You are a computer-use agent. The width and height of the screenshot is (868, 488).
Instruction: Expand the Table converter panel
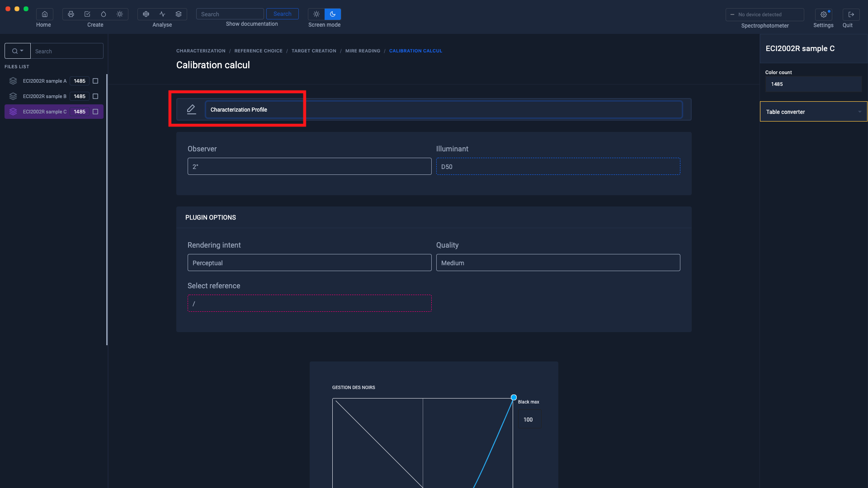tap(814, 112)
